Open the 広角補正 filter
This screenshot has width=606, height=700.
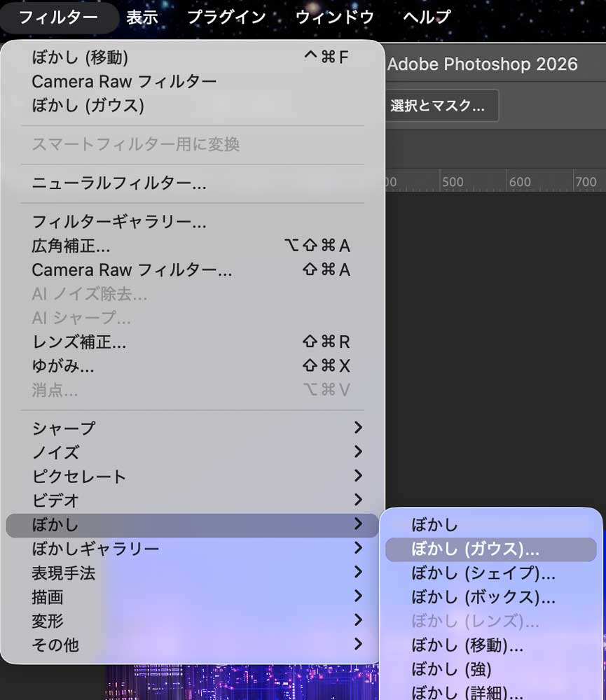84,246
